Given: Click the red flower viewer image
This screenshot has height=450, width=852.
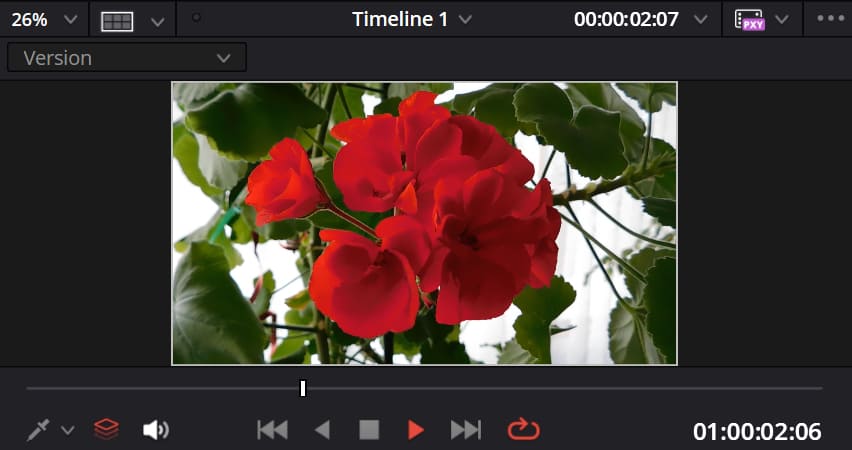Looking at the screenshot, I should pos(424,223).
